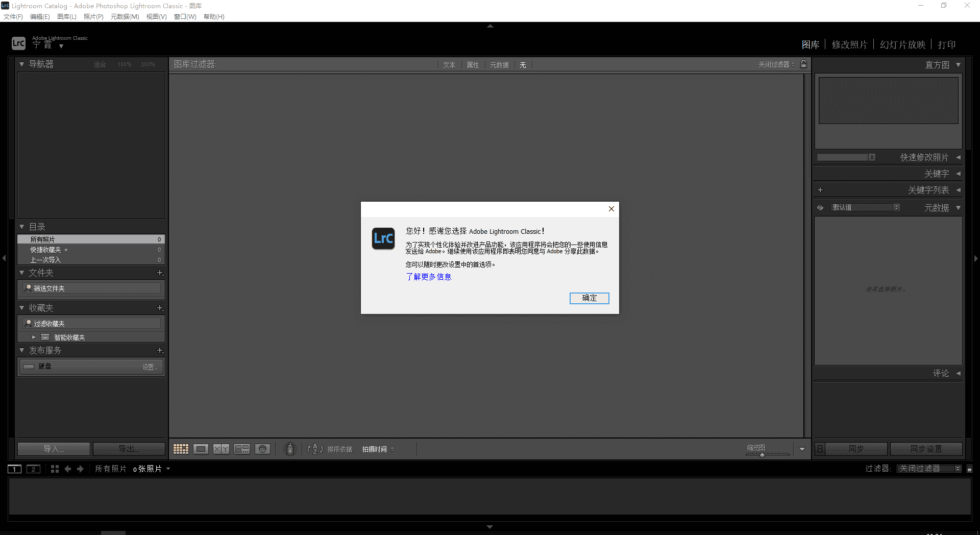Expand the 智能收藏夹 collection set

34,337
